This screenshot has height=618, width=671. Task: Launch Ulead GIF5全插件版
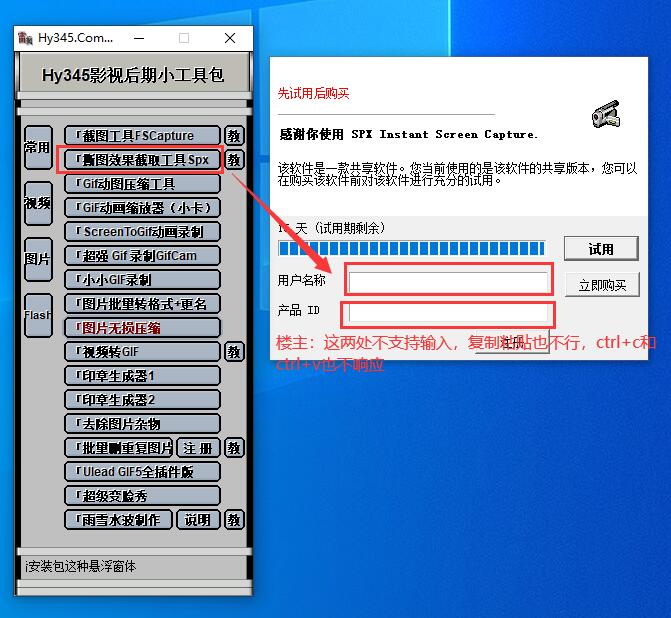[x=143, y=472]
